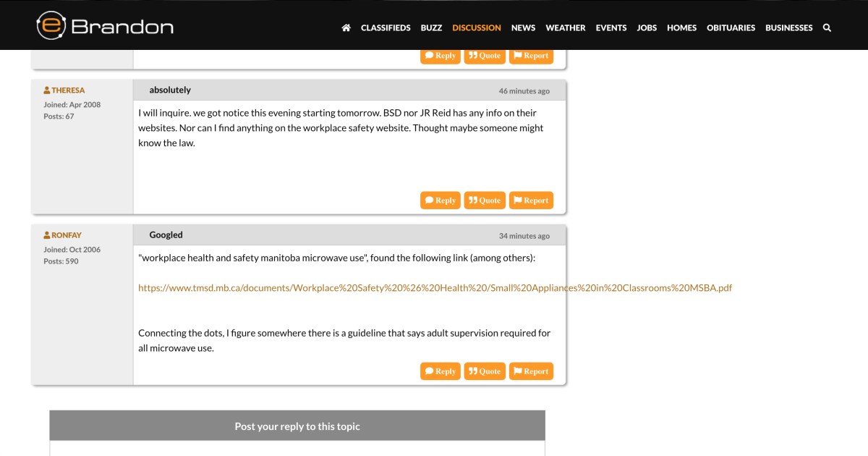Open the tmsd.mb.ca Small Appliances PDF link
Viewport: 868px width, 456px height.
point(435,287)
